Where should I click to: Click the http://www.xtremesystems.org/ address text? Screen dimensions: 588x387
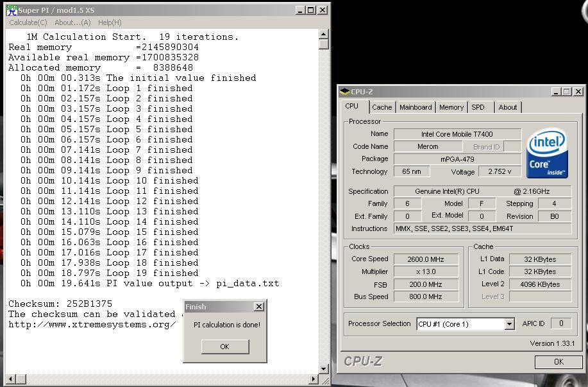[92, 324]
